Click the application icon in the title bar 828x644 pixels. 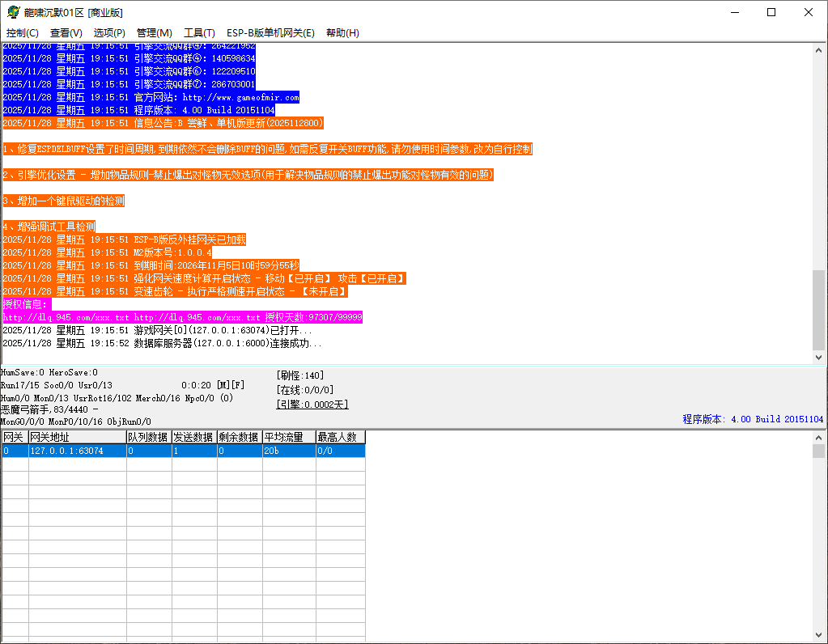(x=13, y=12)
